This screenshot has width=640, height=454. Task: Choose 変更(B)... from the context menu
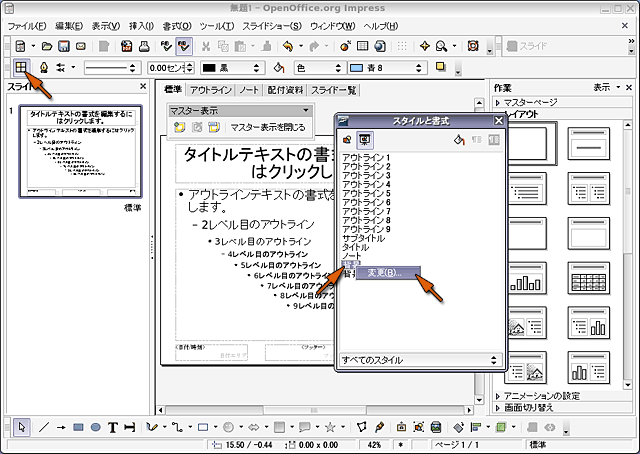coord(384,273)
